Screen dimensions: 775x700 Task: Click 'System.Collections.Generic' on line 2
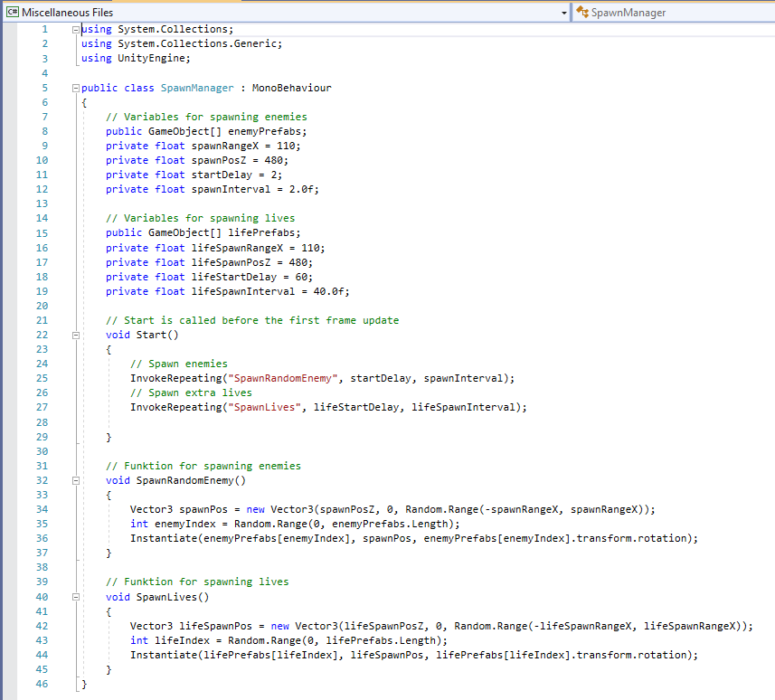[197, 43]
